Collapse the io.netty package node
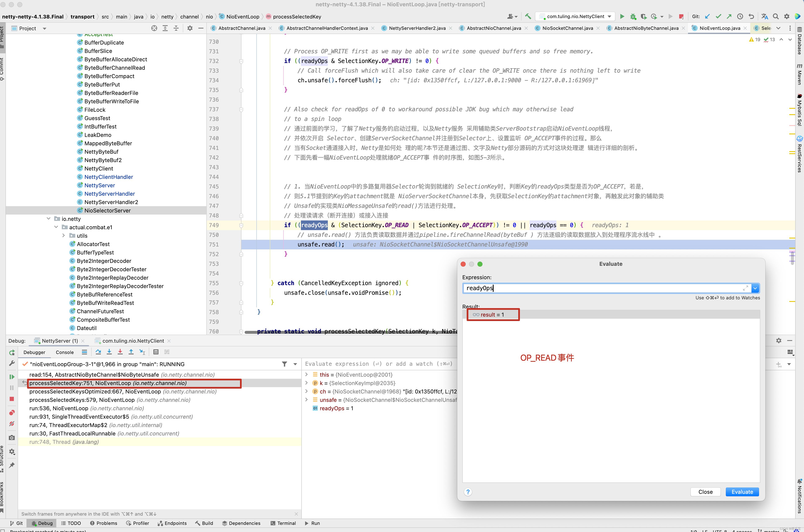The height and width of the screenshot is (532, 804). (x=49, y=219)
